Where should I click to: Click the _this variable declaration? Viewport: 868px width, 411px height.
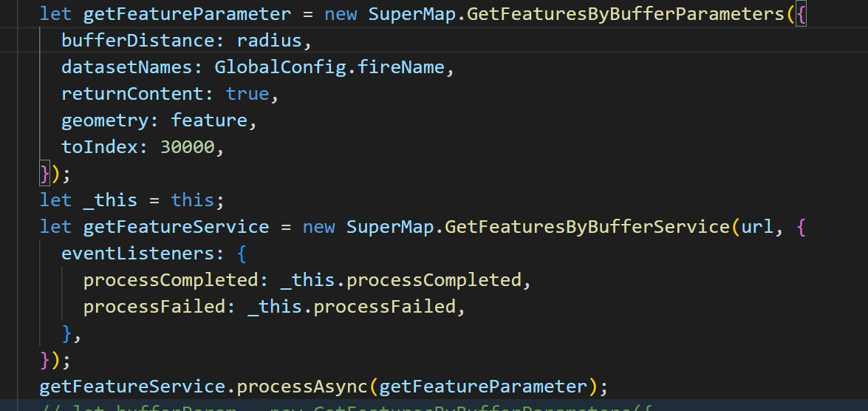(x=110, y=200)
